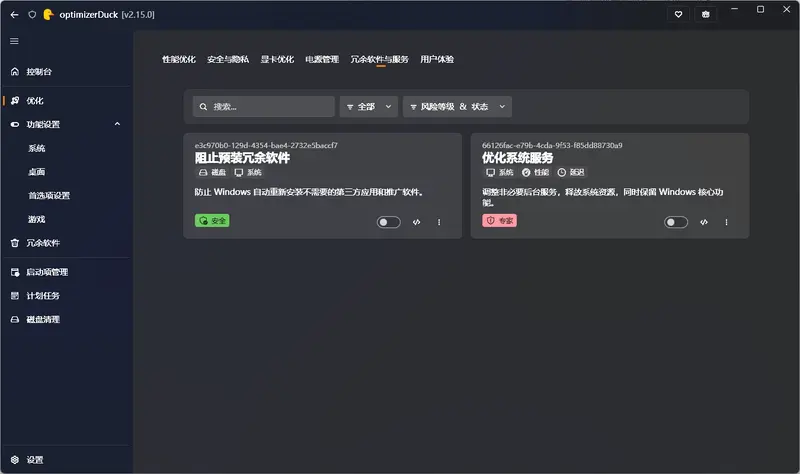This screenshot has width=800, height=474.
Task: Click the optimizerDuck duck logo
Action: [x=48, y=15]
